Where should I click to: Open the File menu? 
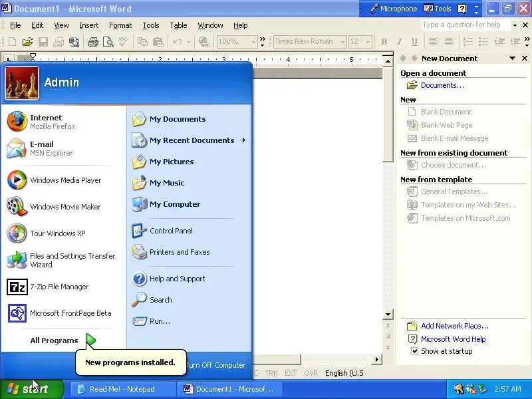tap(15, 25)
